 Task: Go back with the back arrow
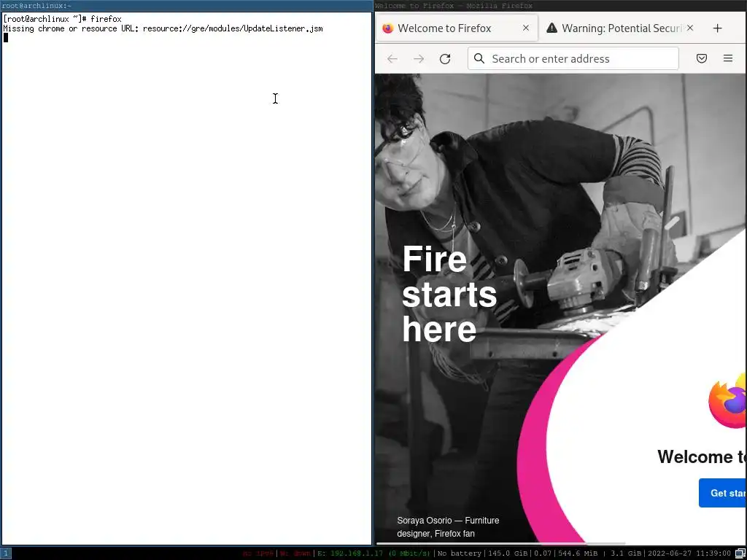point(392,58)
